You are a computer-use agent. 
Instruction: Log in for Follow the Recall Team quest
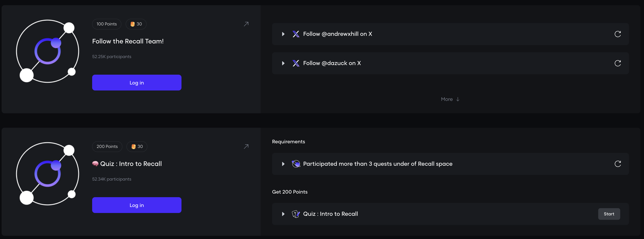click(x=137, y=83)
